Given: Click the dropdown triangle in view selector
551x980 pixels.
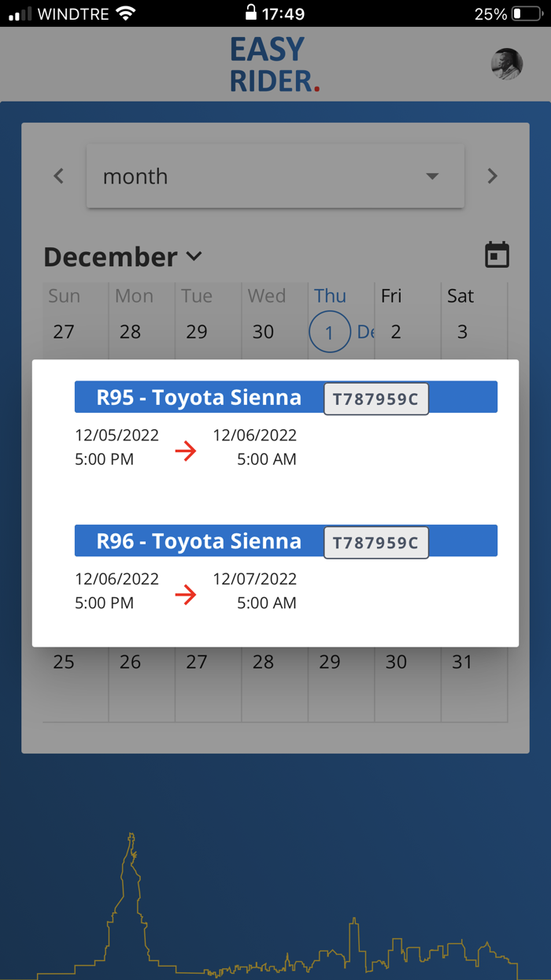Looking at the screenshot, I should (432, 176).
